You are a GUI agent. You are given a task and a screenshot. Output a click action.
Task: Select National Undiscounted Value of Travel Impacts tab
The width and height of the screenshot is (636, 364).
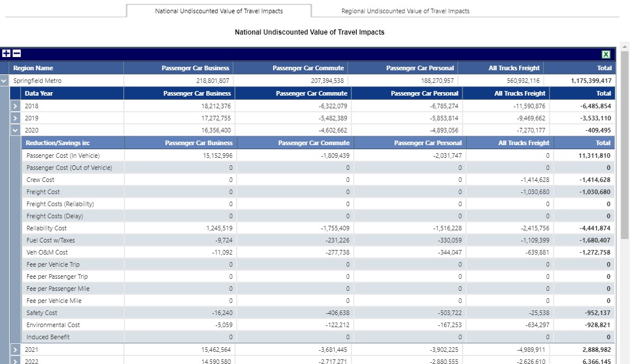219,11
